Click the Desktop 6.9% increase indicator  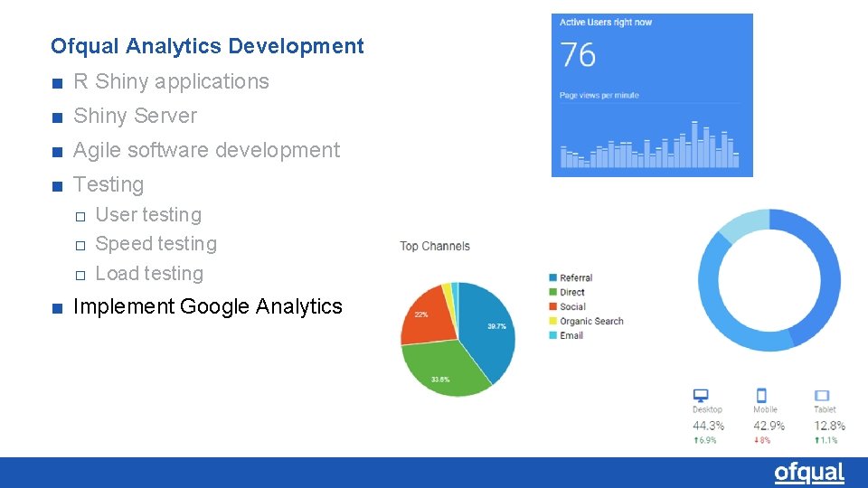tap(704, 440)
